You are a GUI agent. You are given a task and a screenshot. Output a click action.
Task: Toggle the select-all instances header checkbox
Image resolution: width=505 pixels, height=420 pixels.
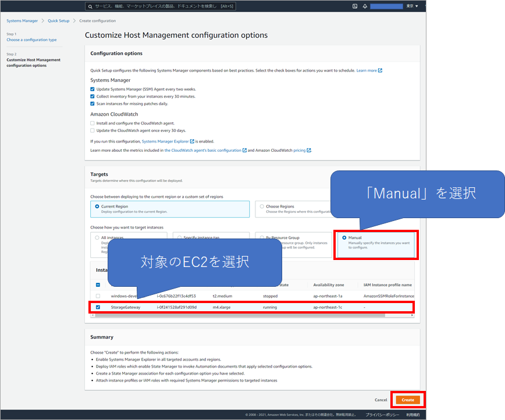[x=98, y=284]
